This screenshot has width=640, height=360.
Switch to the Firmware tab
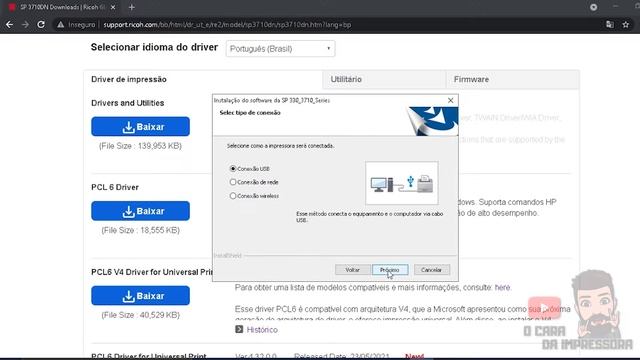click(x=471, y=79)
